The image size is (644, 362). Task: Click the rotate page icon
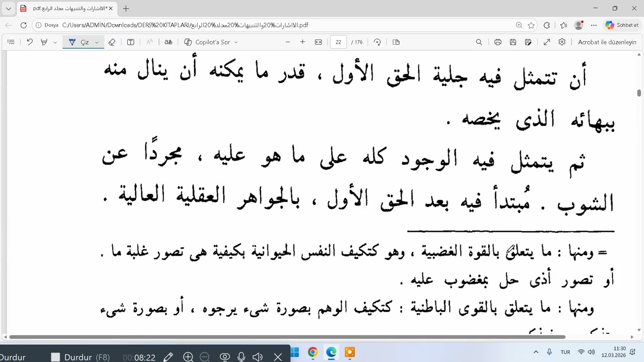(x=377, y=42)
